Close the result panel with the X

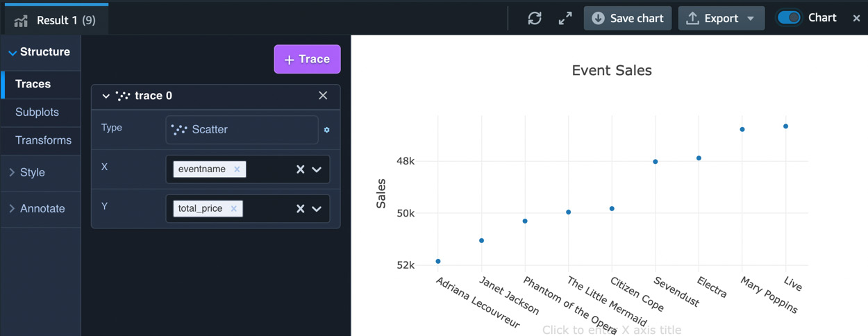click(856, 18)
